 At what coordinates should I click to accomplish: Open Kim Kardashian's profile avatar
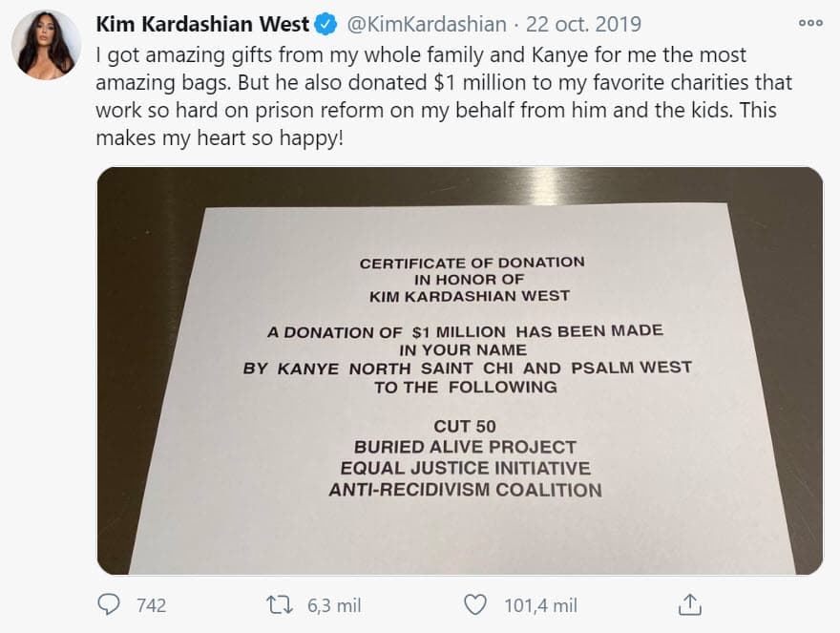tap(46, 45)
